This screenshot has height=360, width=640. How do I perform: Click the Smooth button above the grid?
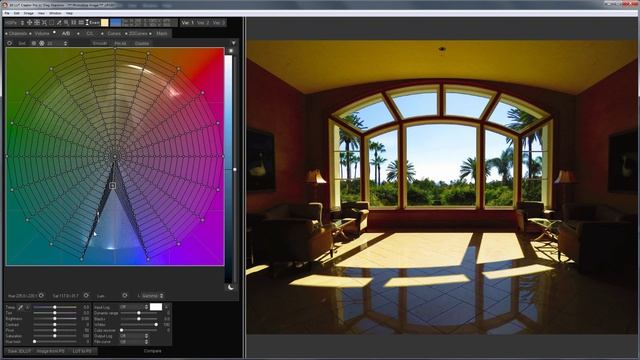(x=100, y=43)
